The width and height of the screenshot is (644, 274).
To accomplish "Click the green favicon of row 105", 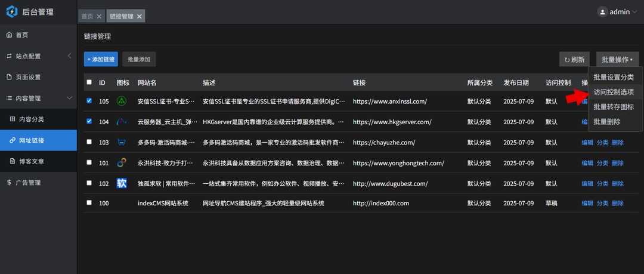I will pyautogui.click(x=122, y=101).
